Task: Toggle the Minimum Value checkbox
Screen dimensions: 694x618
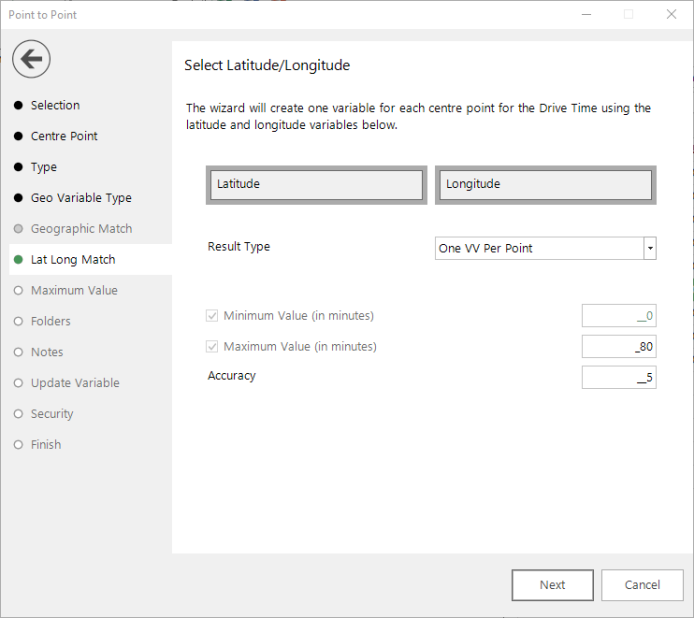Action: tap(212, 316)
